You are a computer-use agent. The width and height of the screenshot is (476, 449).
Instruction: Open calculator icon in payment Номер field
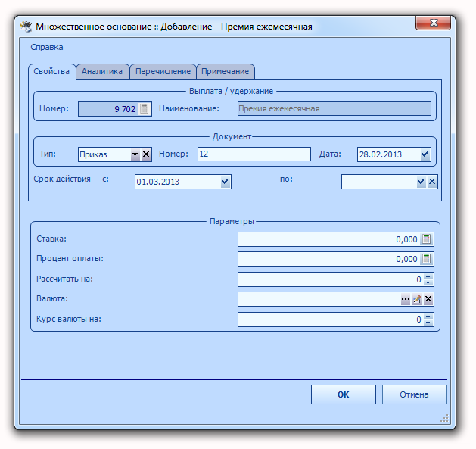[x=145, y=109]
